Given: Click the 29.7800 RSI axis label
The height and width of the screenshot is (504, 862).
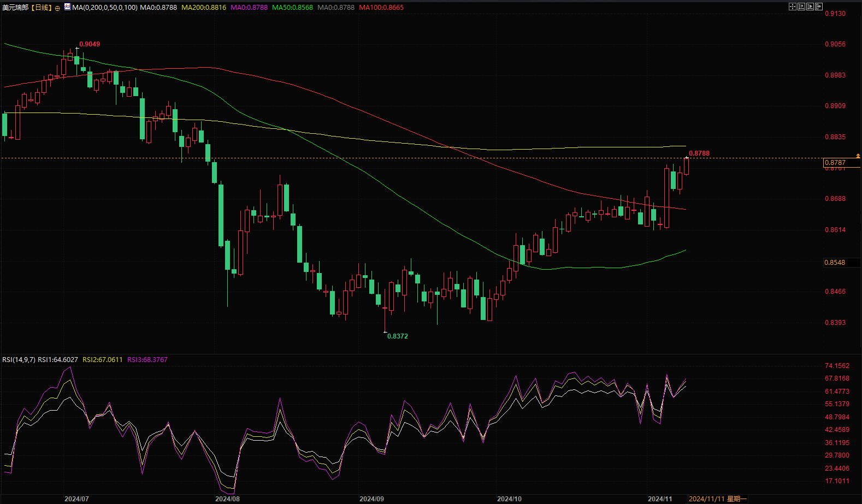Looking at the screenshot, I should click(837, 455).
